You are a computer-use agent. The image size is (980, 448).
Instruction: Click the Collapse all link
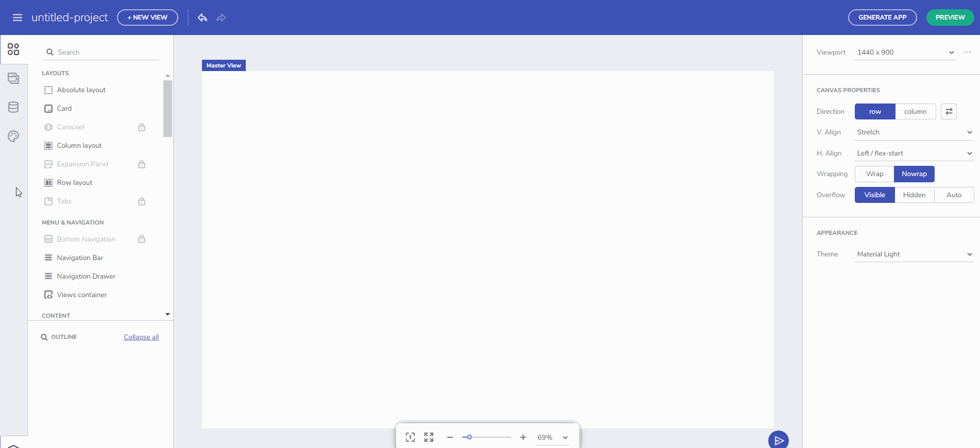(x=141, y=337)
